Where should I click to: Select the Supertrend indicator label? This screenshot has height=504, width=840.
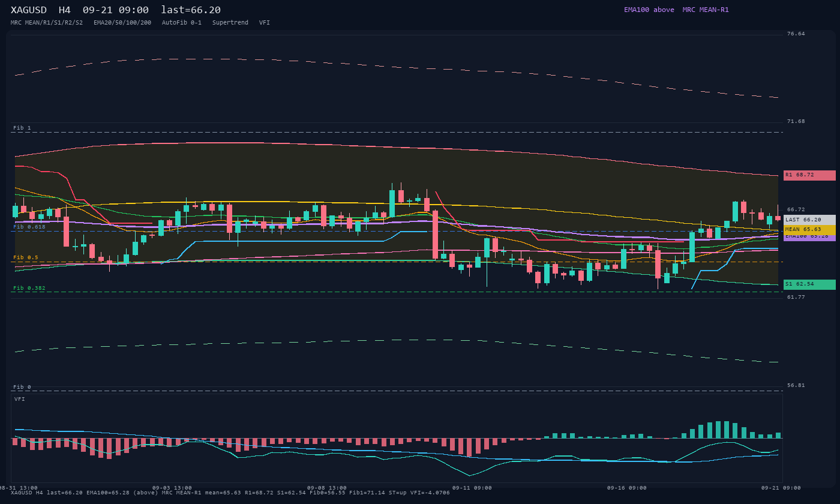(230, 23)
